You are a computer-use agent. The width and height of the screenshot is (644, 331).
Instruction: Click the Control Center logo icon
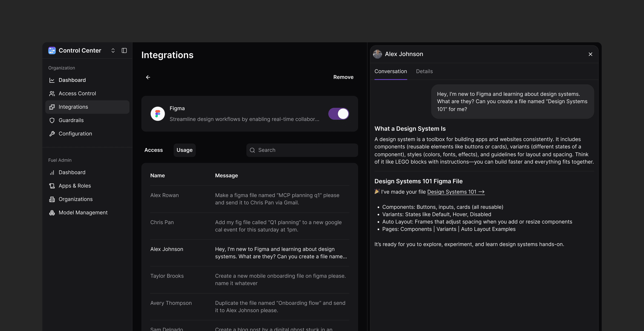click(x=52, y=51)
